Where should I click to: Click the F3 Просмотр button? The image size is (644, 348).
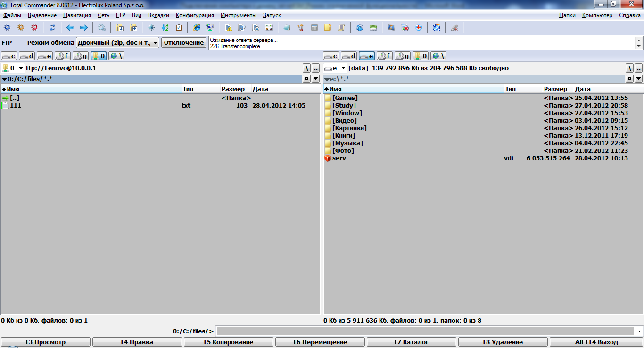pos(46,342)
